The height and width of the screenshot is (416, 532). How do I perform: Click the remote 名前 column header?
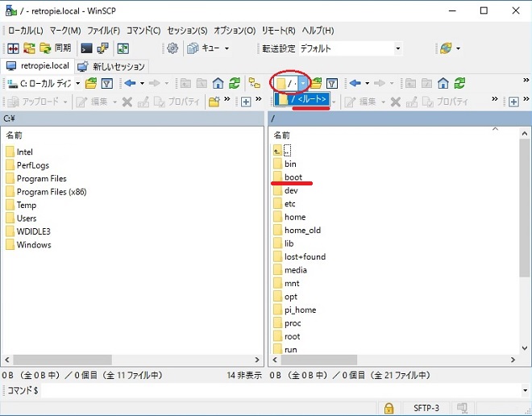pyautogui.click(x=282, y=135)
